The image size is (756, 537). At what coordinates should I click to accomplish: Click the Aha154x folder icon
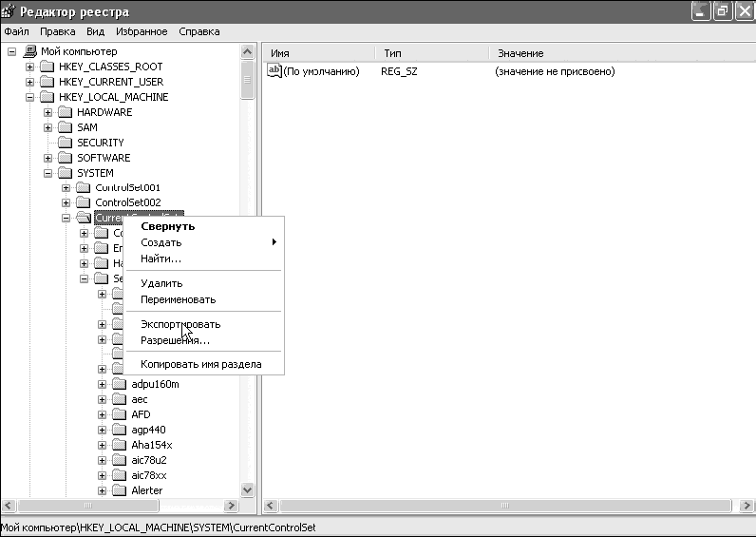coord(119,445)
